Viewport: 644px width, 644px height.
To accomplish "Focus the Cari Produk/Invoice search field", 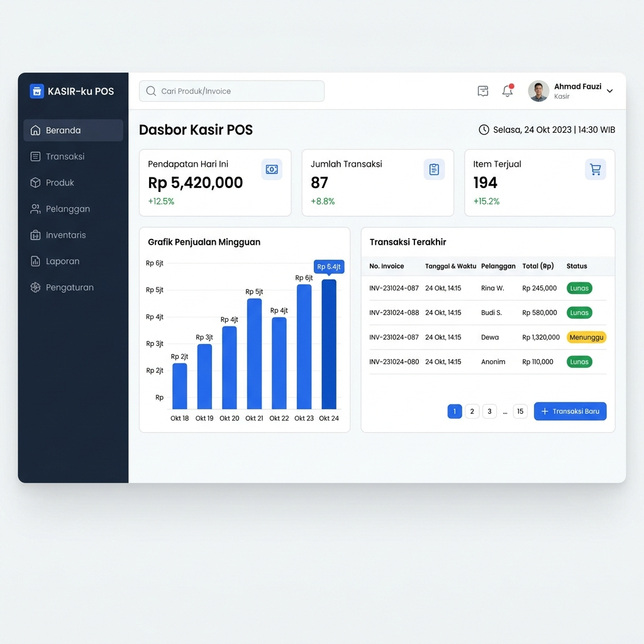I will pyautogui.click(x=231, y=91).
